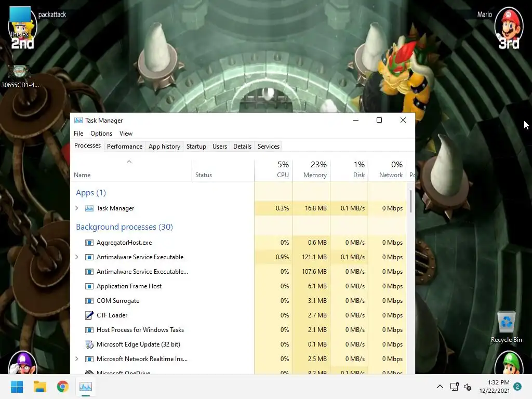Click Host Process for Windows Tasks icon

tap(89, 330)
